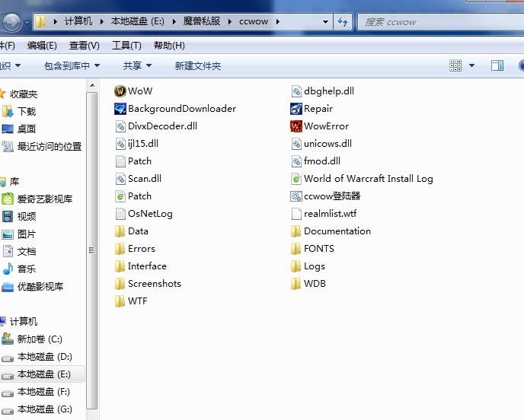524x420 pixels.
Task: Select the WowError application icon
Action: [296, 126]
